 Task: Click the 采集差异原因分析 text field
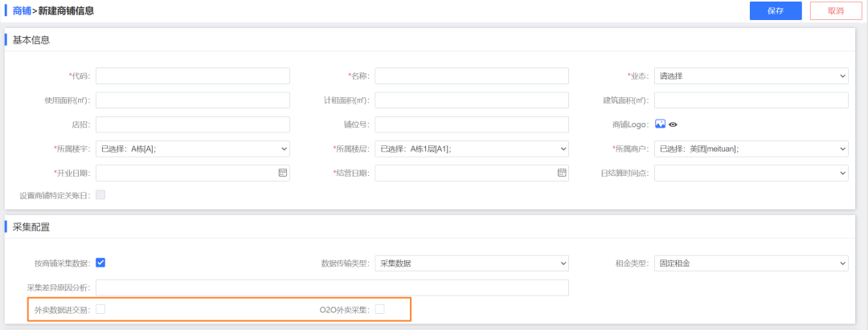[332, 287]
